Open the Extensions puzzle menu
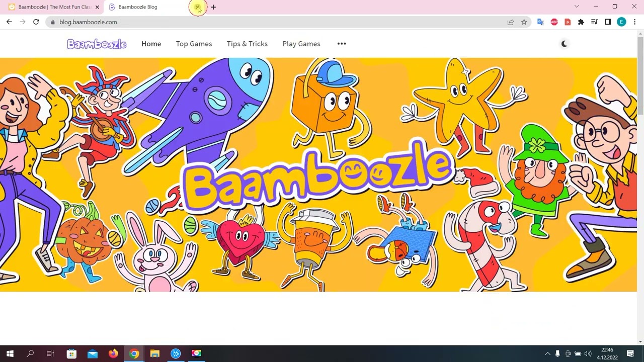Viewport: 644px width, 362px height. tap(581, 22)
